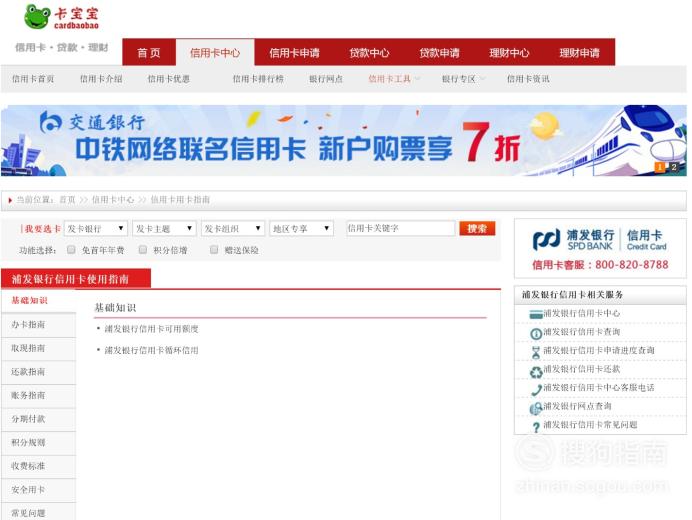Open 信用卡介绍 in the sub navigation
Viewport: 692px width, 520px height.
click(x=101, y=79)
